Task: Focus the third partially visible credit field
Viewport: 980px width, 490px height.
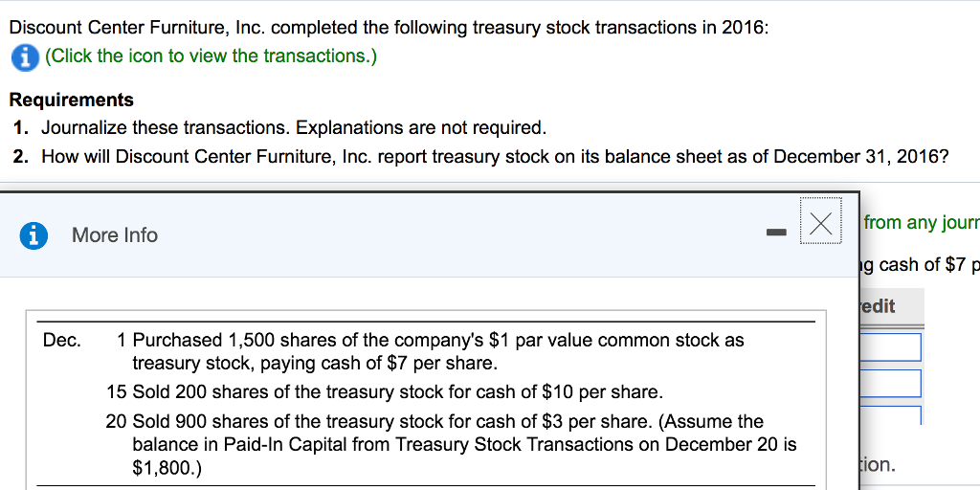Action: click(x=890, y=415)
